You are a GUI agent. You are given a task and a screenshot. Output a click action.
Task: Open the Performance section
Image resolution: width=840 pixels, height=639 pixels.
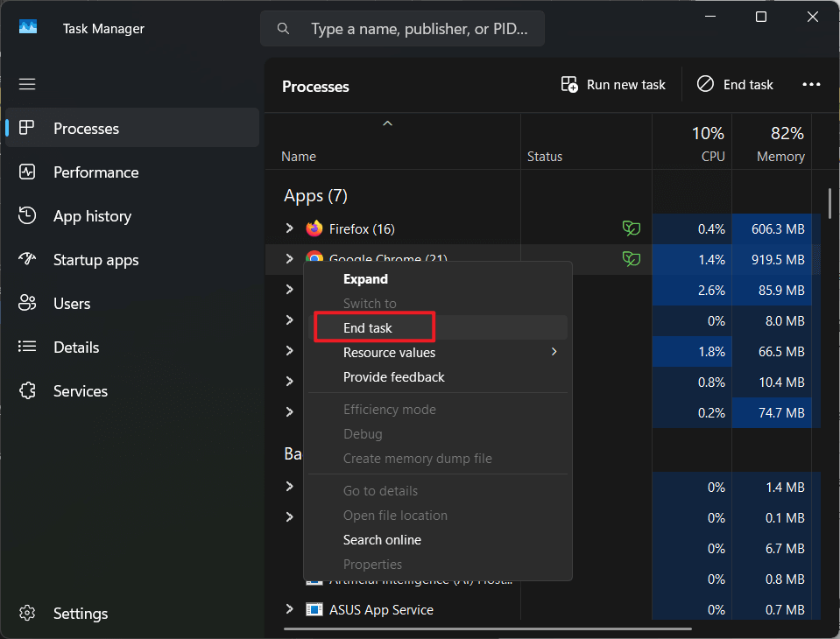(x=96, y=172)
